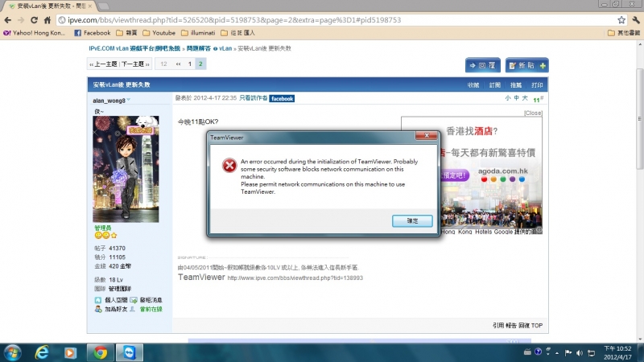The image size is (644, 362).
Task: Click the send short message icon
Action: [x=133, y=300]
